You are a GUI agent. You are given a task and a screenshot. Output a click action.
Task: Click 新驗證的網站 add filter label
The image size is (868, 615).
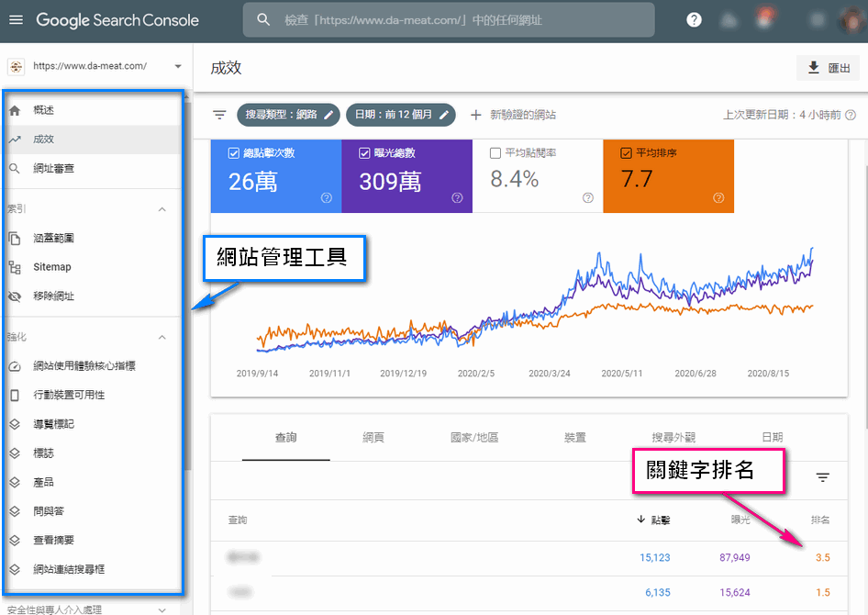(523, 115)
